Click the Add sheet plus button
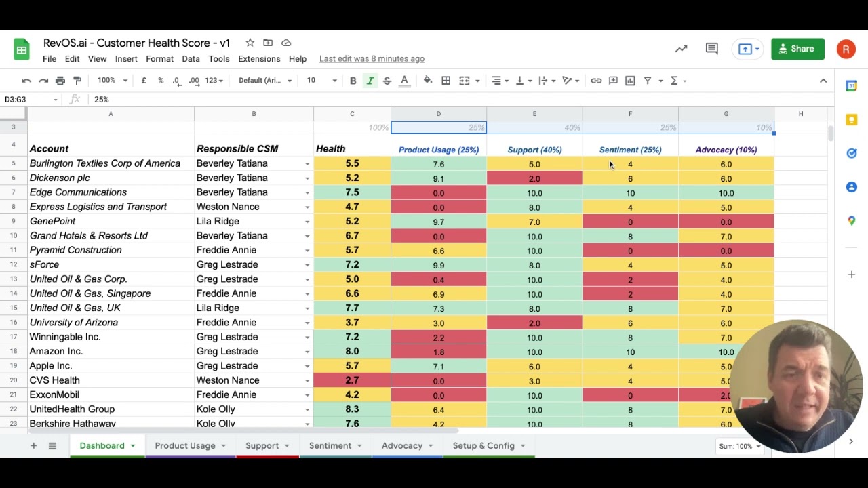Viewport: 868px width, 488px height. [33, 445]
